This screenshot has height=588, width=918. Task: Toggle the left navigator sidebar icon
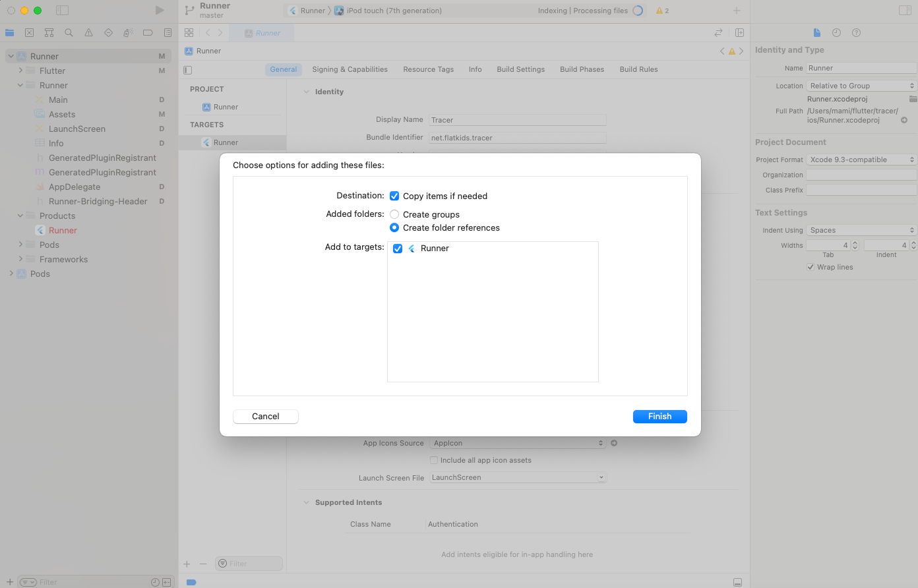[x=62, y=11]
